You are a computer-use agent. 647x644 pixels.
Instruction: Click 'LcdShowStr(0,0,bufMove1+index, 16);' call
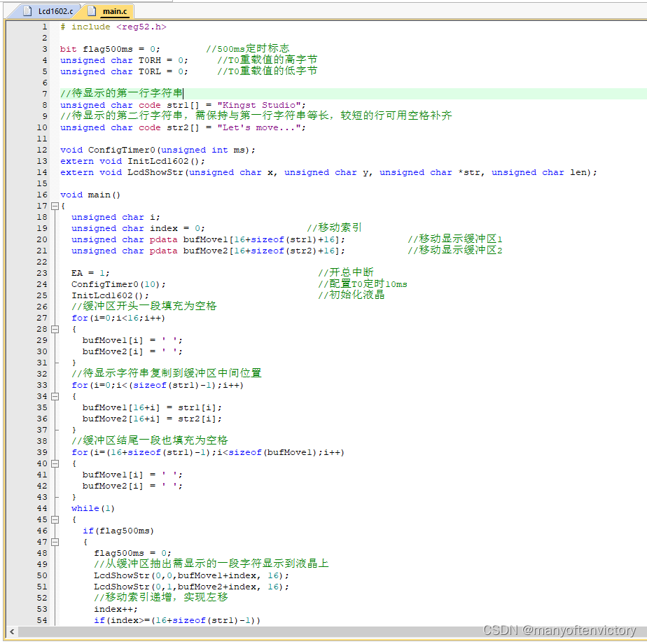(x=191, y=575)
